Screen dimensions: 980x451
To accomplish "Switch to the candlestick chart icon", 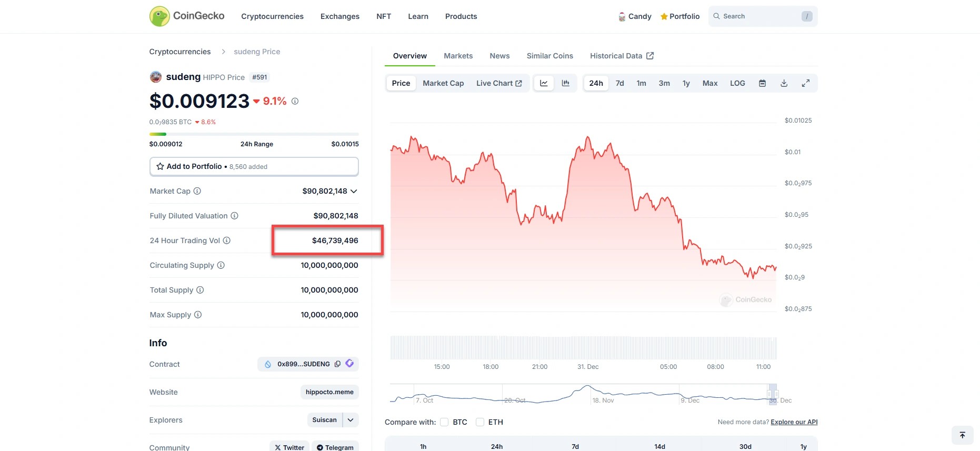I will tap(566, 83).
